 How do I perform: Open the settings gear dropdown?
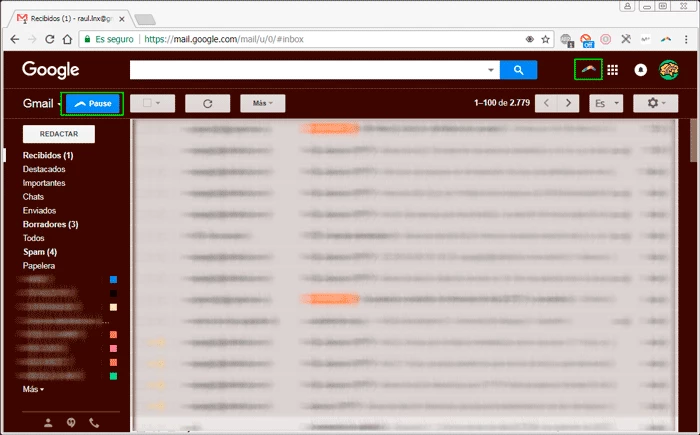click(655, 103)
